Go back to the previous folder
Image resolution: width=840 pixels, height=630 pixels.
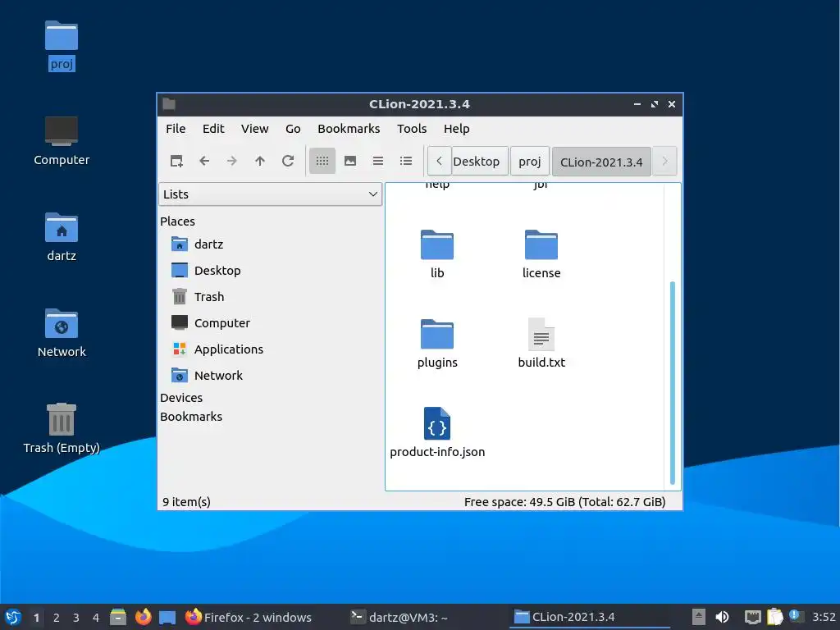[x=204, y=161]
